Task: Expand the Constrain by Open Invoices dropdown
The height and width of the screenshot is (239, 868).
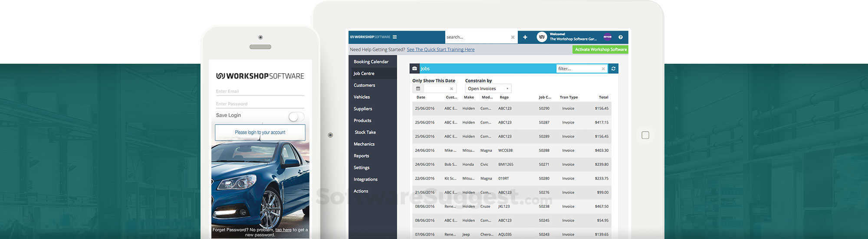Action: click(x=488, y=88)
